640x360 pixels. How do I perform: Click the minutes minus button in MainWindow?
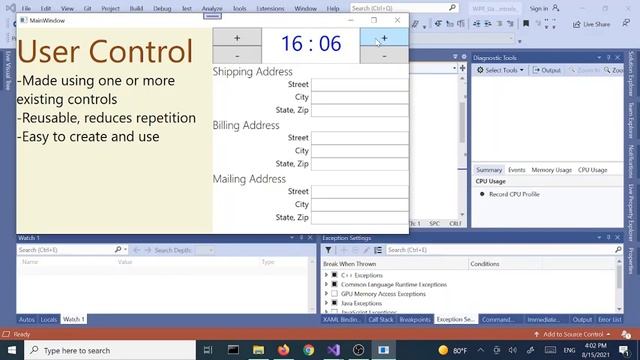(x=384, y=55)
